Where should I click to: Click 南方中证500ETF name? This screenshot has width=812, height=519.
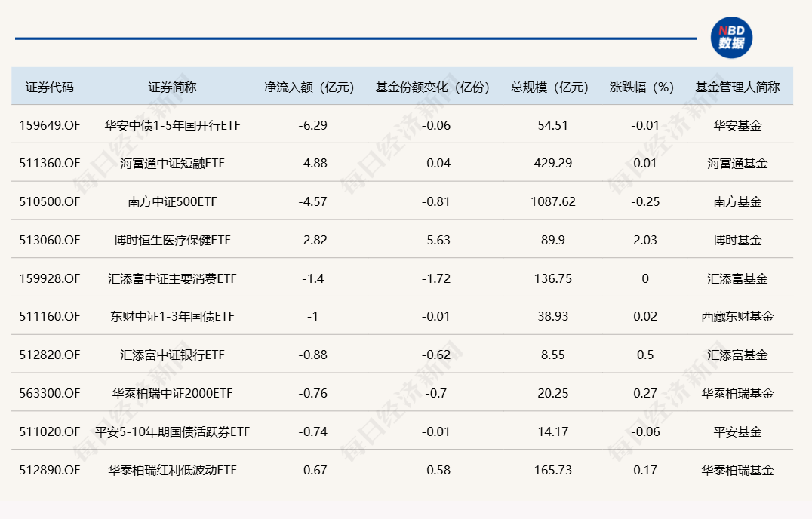173,202
